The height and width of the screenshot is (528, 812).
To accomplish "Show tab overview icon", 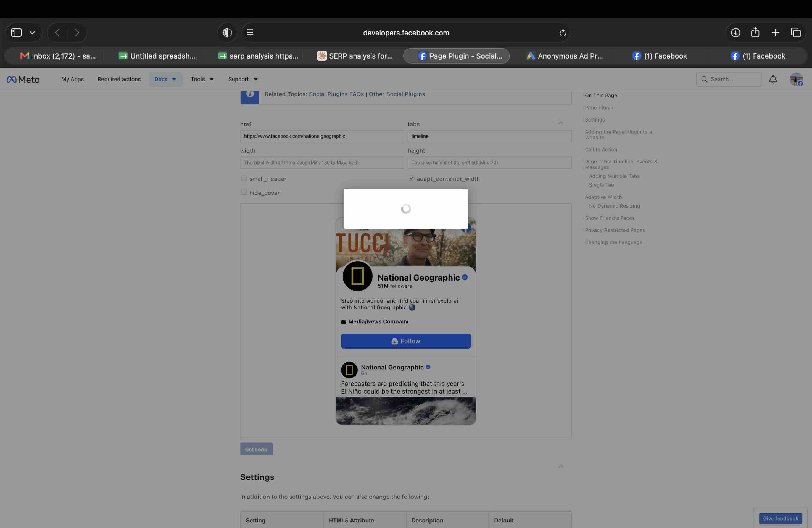I will pos(796,32).
